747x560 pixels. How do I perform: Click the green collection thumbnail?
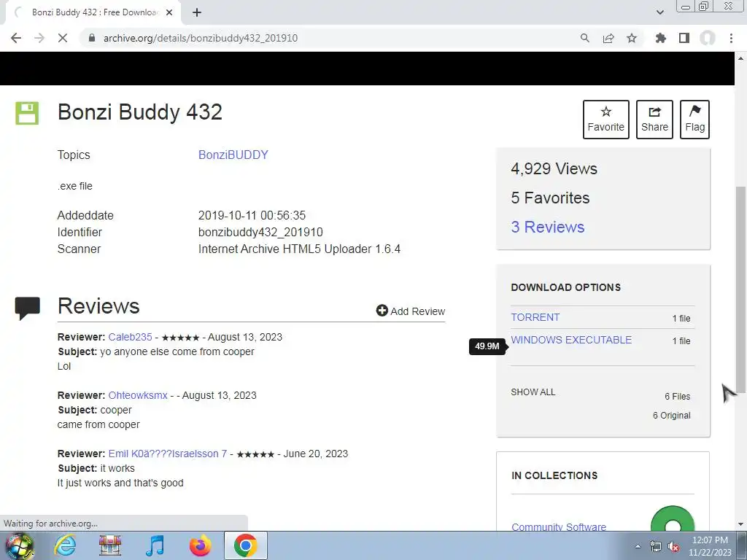coord(672,519)
